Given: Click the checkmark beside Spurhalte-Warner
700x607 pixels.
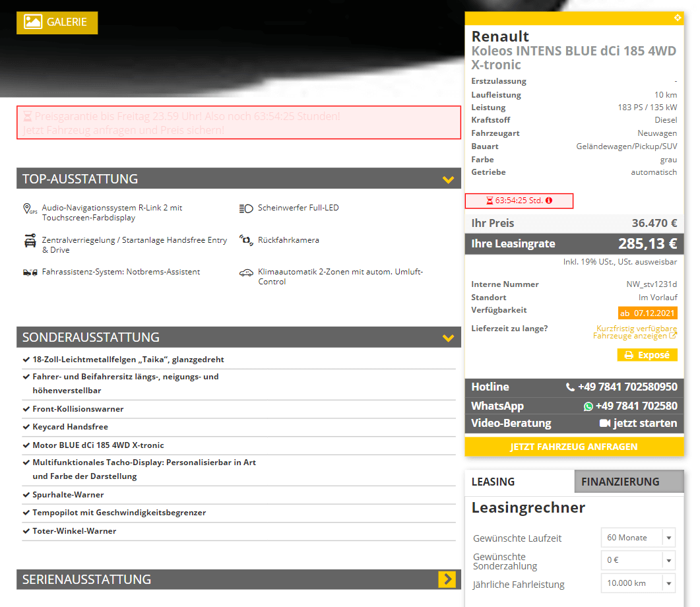Looking at the screenshot, I should point(26,495).
